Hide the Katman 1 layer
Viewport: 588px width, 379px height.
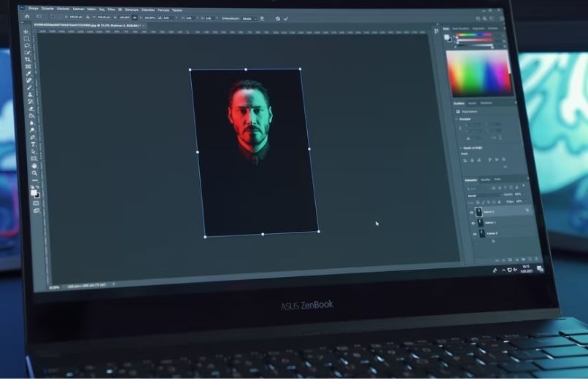[473, 223]
